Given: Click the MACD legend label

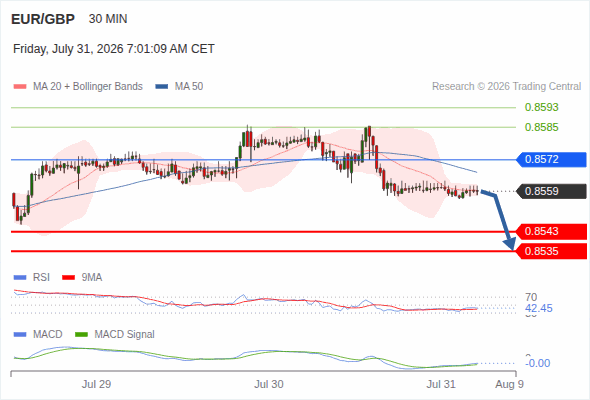Looking at the screenshot, I should click(x=47, y=335).
